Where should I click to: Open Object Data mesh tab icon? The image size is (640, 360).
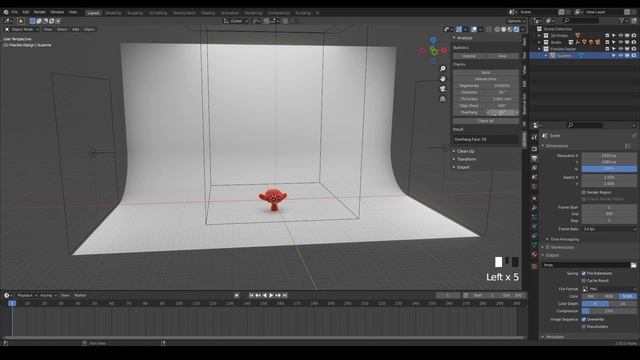(534, 245)
